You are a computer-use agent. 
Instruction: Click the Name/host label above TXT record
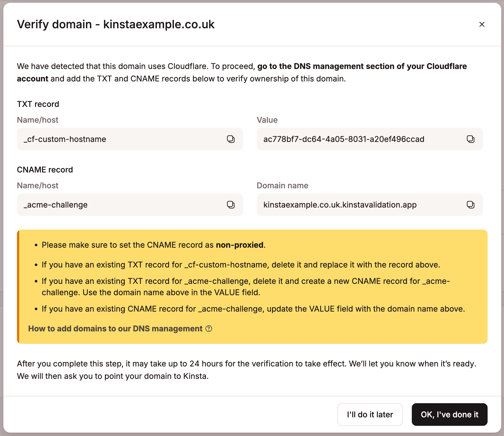point(38,120)
